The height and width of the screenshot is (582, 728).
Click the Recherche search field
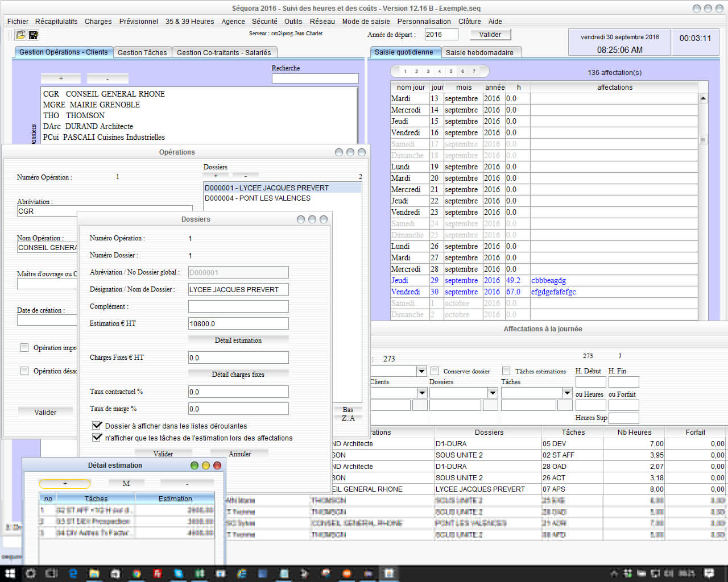[x=315, y=79]
